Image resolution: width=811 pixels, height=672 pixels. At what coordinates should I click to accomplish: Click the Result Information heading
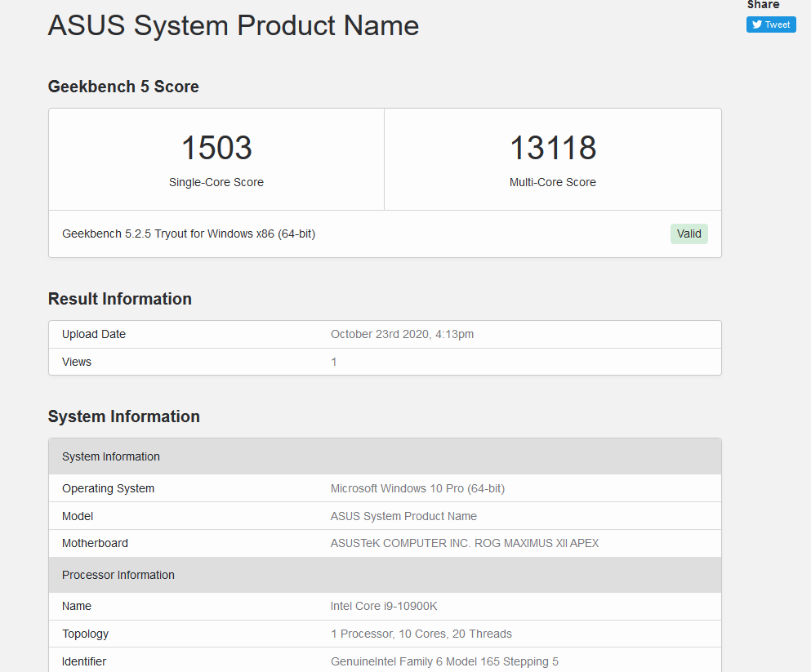[120, 299]
